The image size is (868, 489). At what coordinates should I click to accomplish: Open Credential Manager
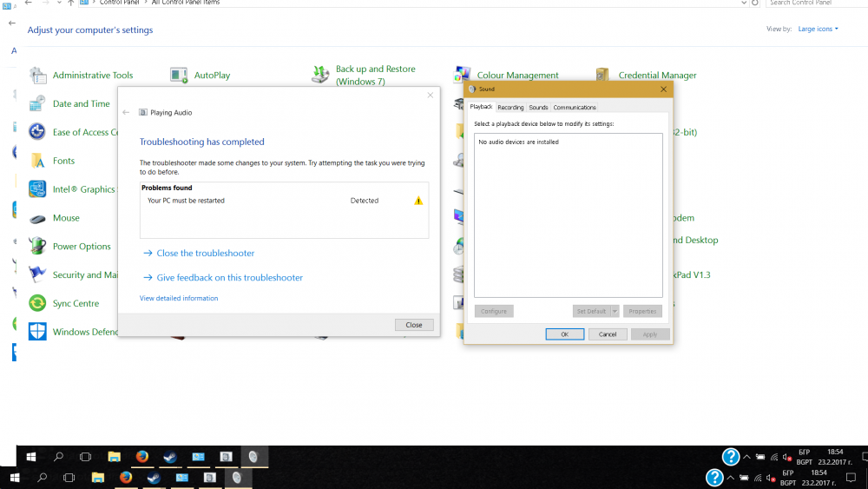tap(646, 75)
